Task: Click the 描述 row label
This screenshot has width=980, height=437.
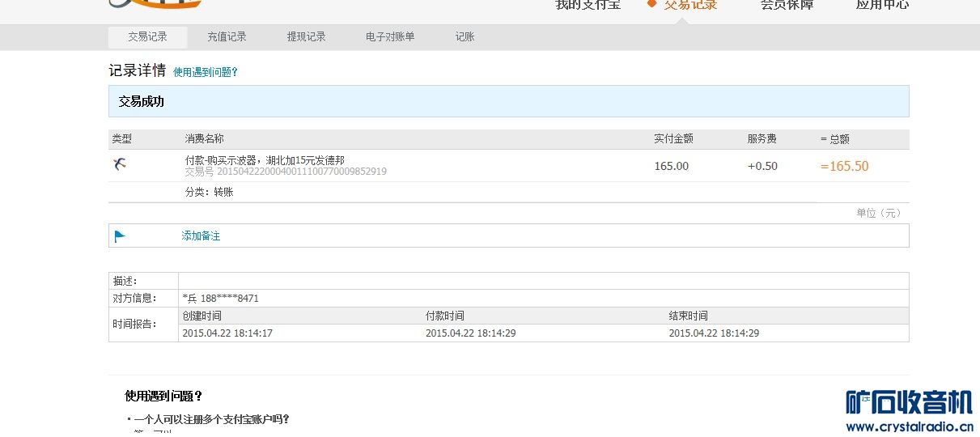Action: 125,282
